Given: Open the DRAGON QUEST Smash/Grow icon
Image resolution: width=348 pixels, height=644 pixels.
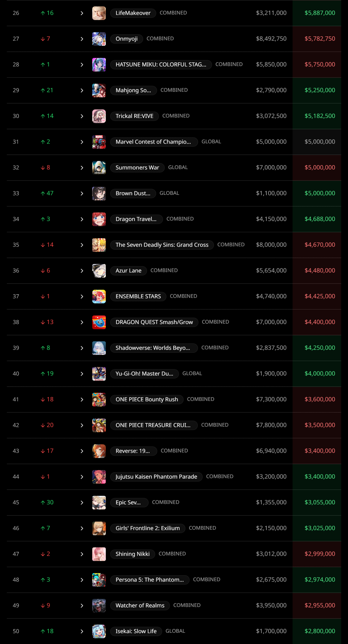Looking at the screenshot, I should pos(99,322).
